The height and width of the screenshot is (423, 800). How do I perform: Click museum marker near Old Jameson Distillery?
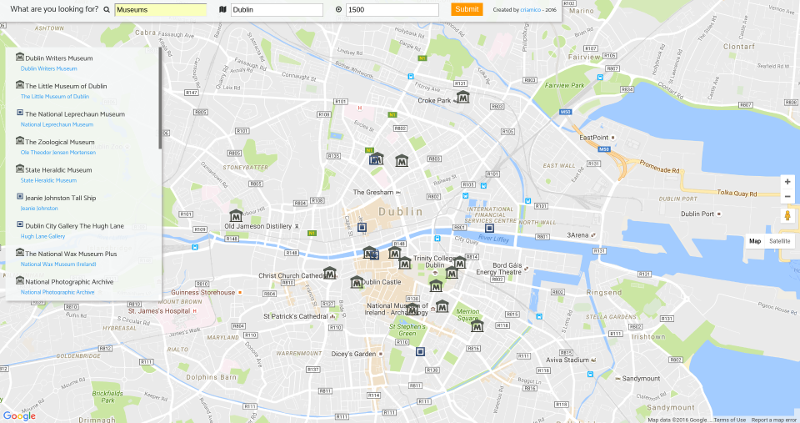coord(236,216)
